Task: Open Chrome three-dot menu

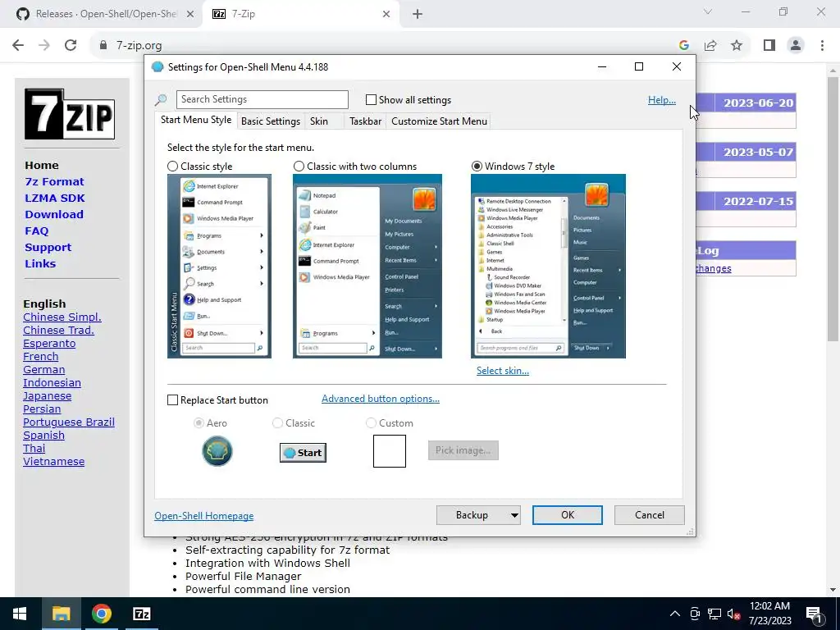Action: (822, 45)
